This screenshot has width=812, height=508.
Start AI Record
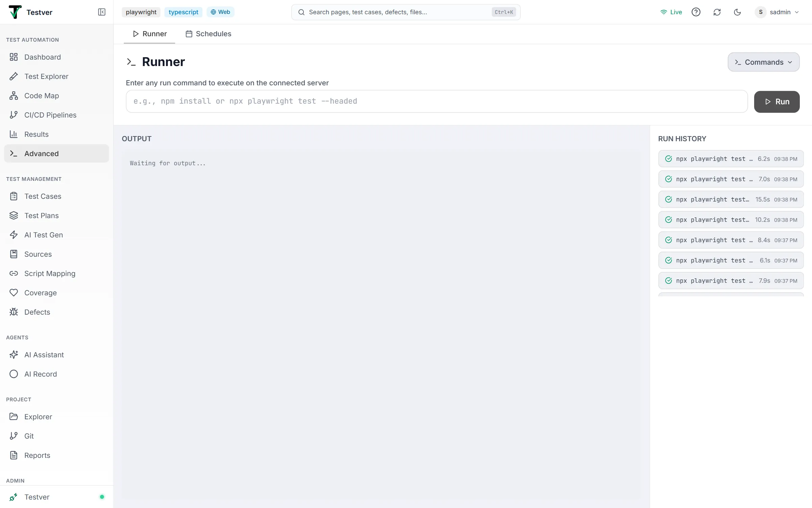pyautogui.click(x=57, y=374)
